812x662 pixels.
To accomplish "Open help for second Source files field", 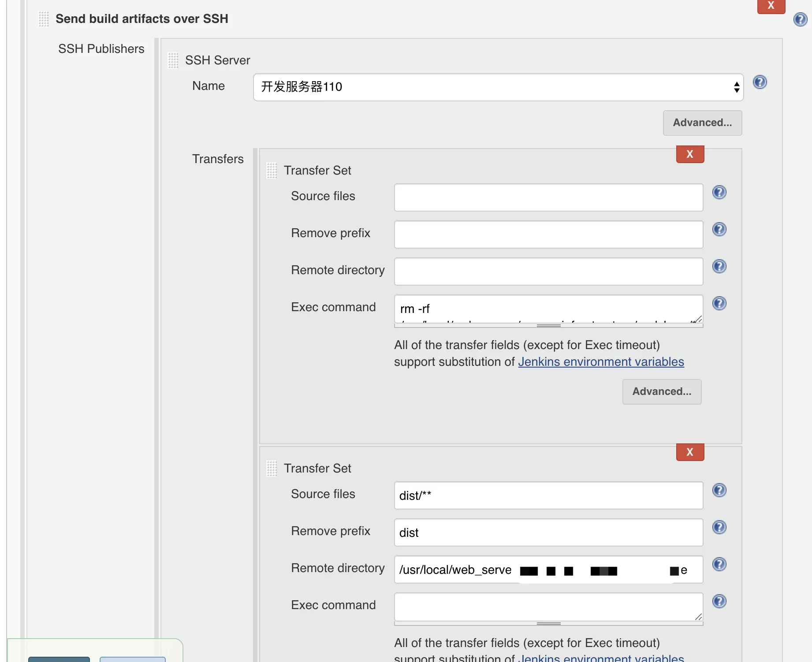I will pos(719,491).
